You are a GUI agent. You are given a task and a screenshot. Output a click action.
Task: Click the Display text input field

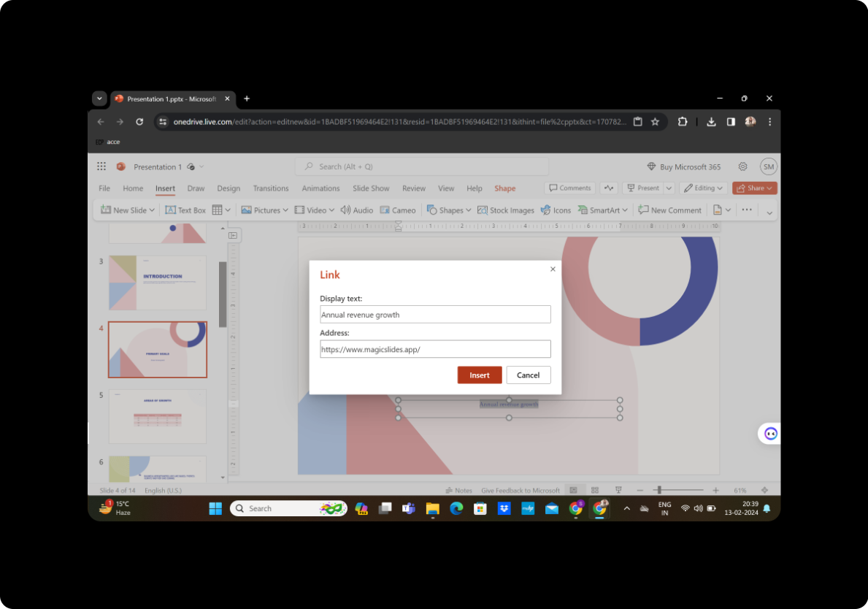[x=435, y=315]
